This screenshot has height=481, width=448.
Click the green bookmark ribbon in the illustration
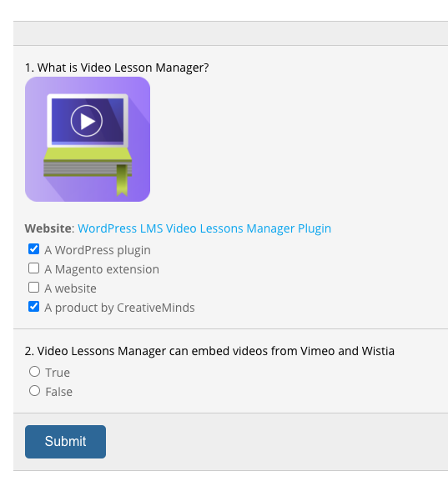coord(122,180)
